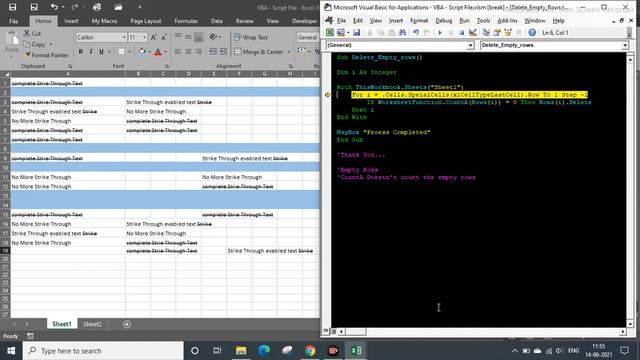Activate Format Painter in Excel

coord(47,55)
